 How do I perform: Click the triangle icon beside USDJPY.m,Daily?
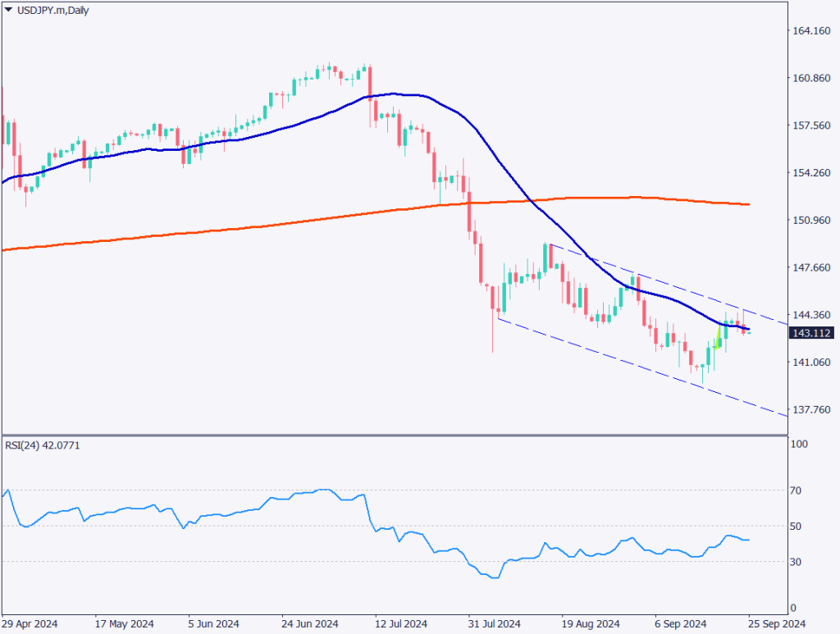[8, 10]
